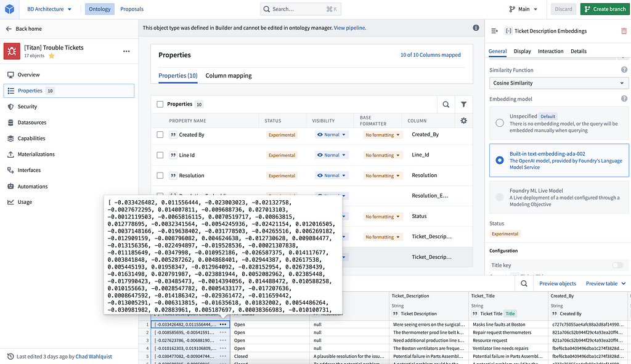
Task: Switch to the Proposals tab
Action: [x=132, y=9]
